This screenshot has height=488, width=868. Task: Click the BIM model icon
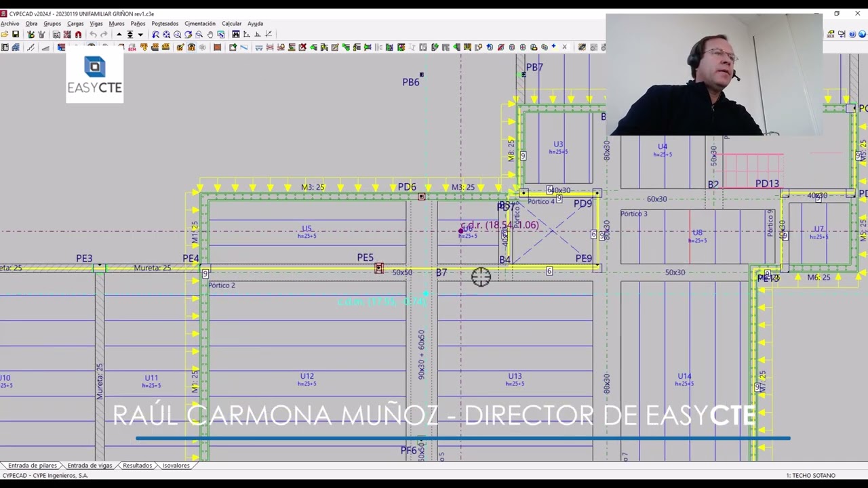click(x=132, y=47)
